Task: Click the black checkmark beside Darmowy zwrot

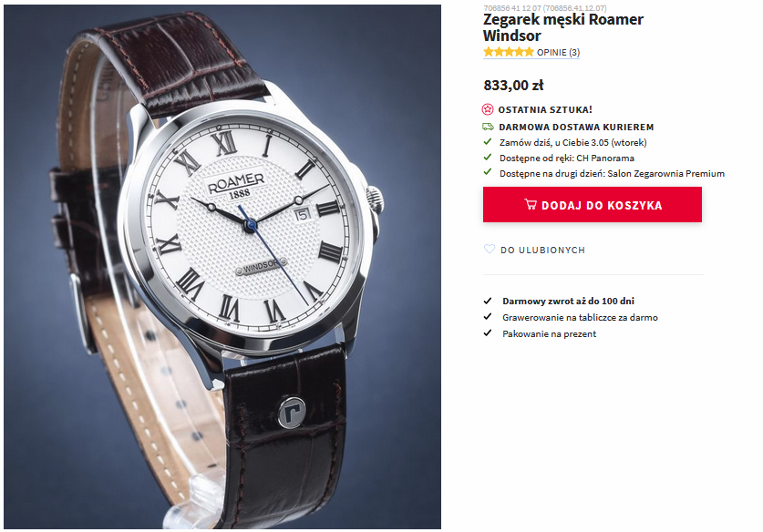Action: click(x=488, y=301)
